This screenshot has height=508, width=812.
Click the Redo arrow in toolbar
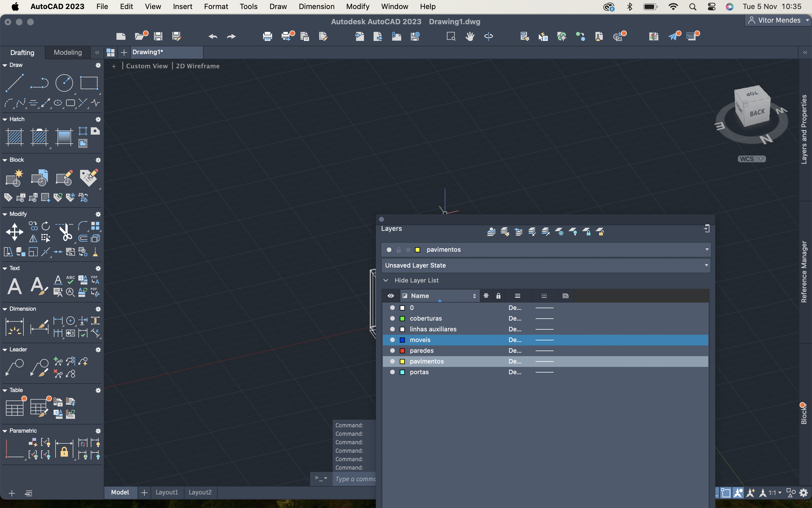coord(231,36)
